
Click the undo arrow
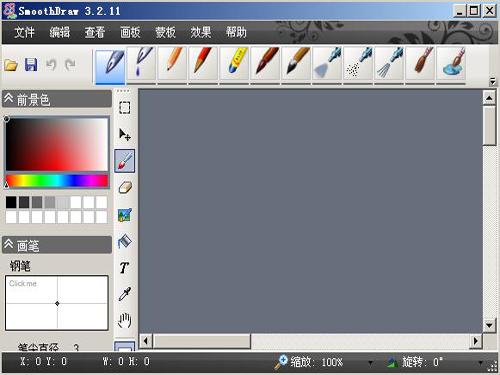tap(51, 64)
